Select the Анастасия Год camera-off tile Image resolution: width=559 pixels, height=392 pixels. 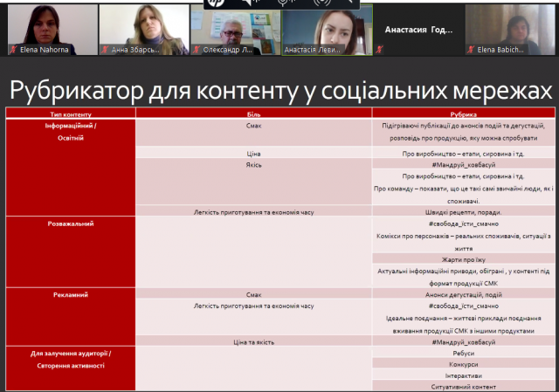click(419, 30)
